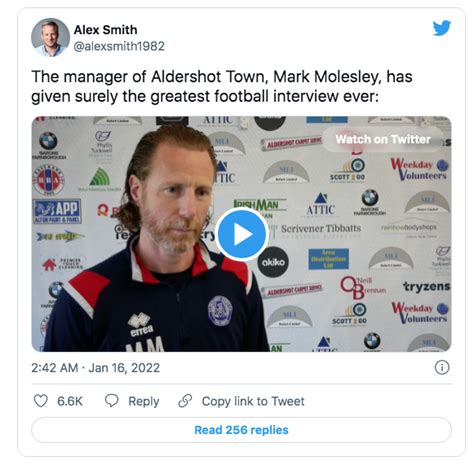
Task: Open Alex Smith's profile picture
Action: tap(50, 37)
